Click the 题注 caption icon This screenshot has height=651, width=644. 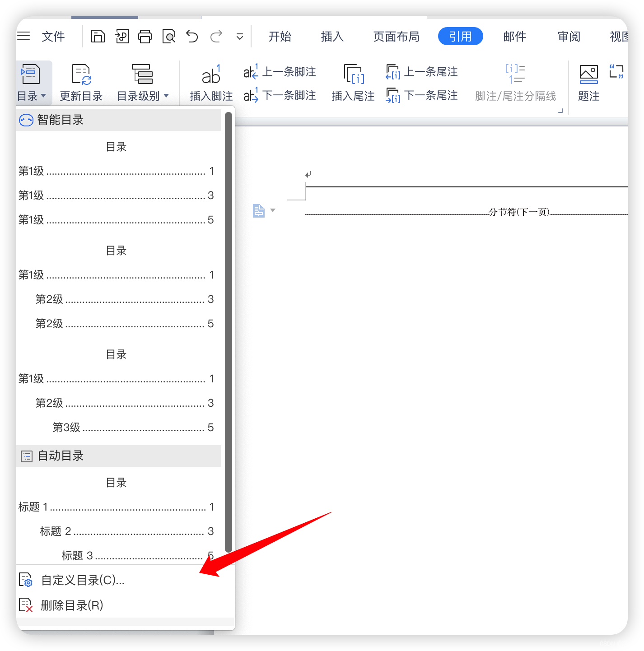point(589,74)
